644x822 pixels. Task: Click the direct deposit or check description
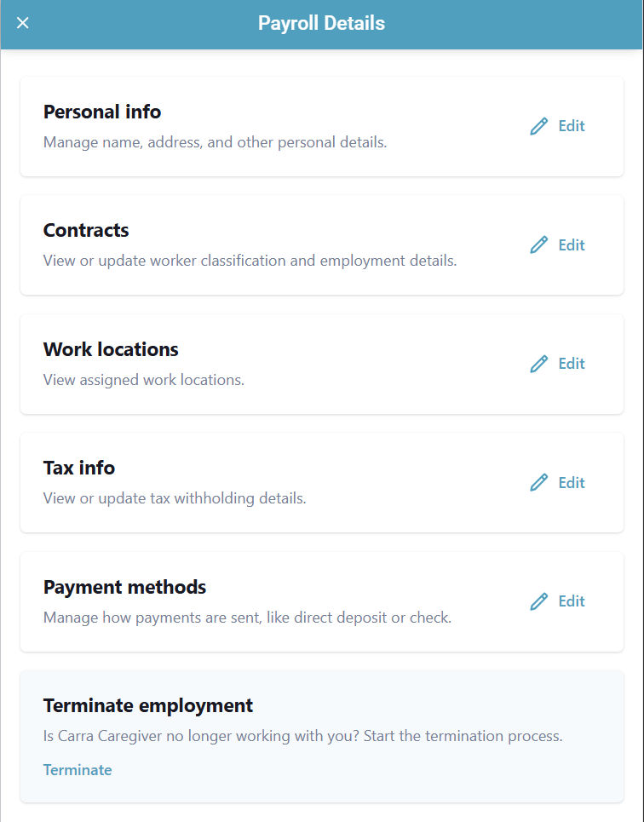(x=247, y=618)
